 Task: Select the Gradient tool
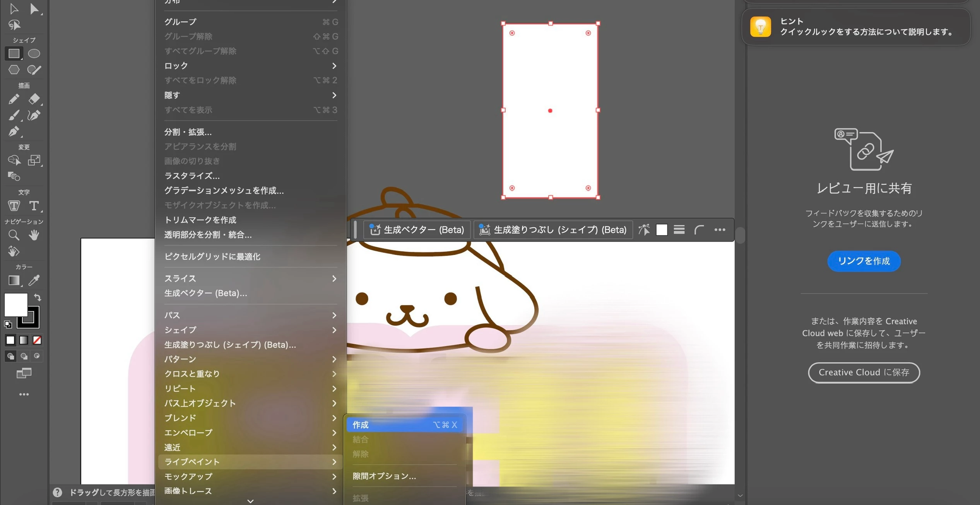[14, 280]
